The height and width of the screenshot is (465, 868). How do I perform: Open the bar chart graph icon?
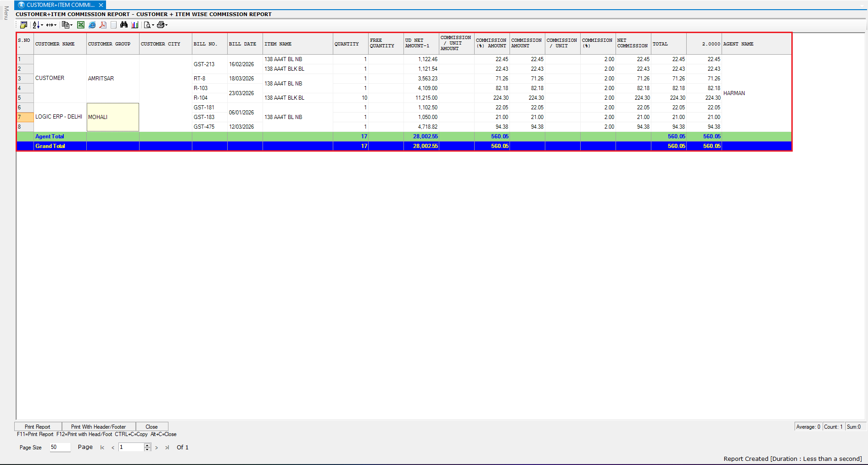coord(134,25)
